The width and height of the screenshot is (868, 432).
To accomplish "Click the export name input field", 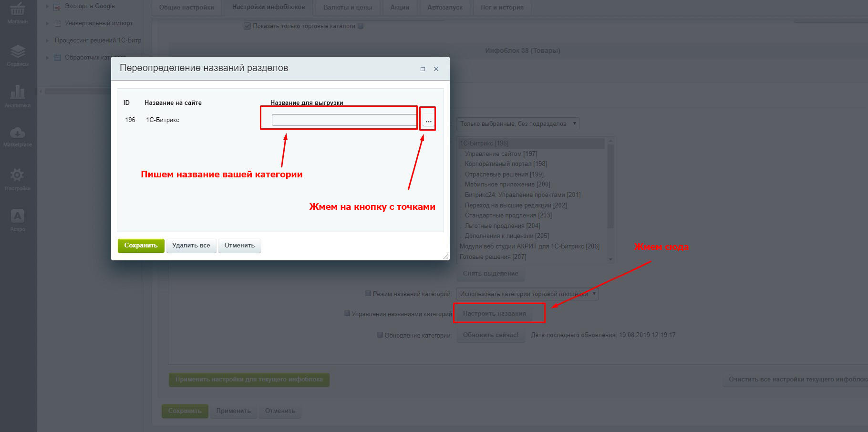I will click(344, 120).
